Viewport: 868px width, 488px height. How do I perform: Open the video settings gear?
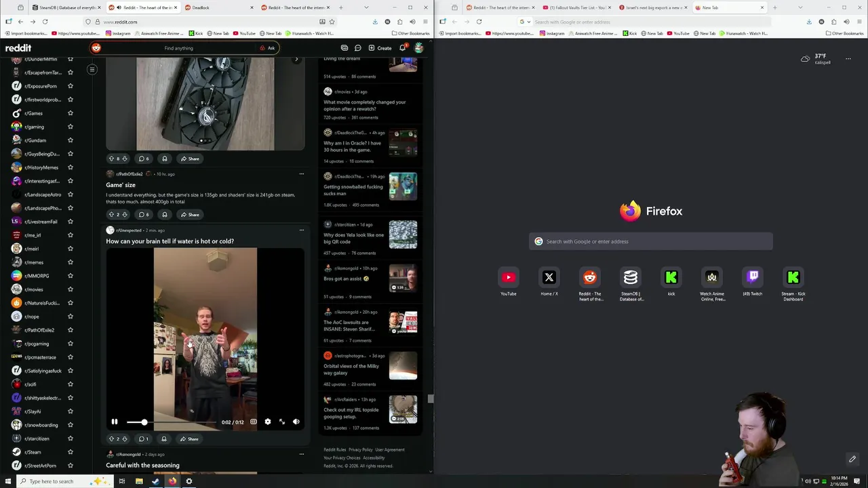coord(268,422)
